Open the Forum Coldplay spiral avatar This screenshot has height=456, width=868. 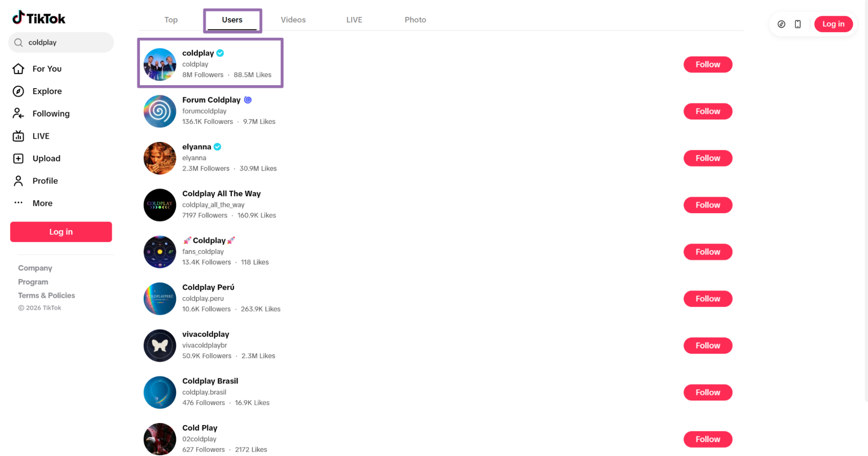160,111
